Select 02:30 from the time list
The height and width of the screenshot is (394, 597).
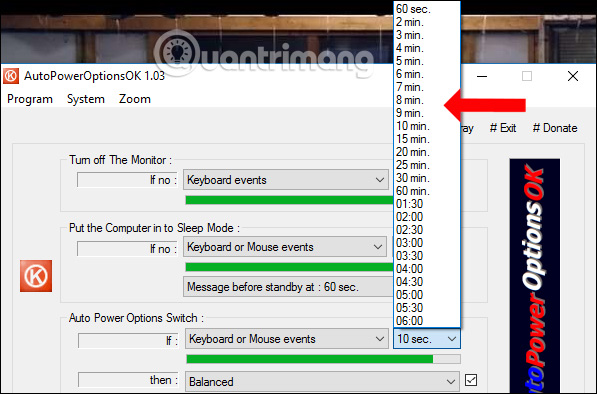[427, 230]
